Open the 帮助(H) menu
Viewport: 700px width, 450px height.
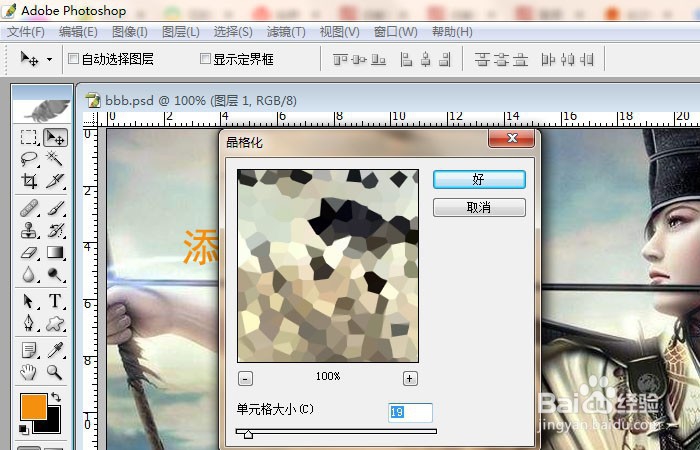tap(452, 32)
